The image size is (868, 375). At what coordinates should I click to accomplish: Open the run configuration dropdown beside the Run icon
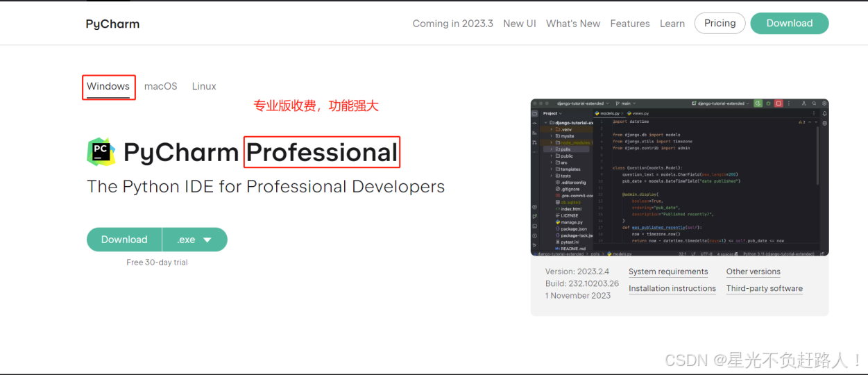pyautogui.click(x=720, y=103)
